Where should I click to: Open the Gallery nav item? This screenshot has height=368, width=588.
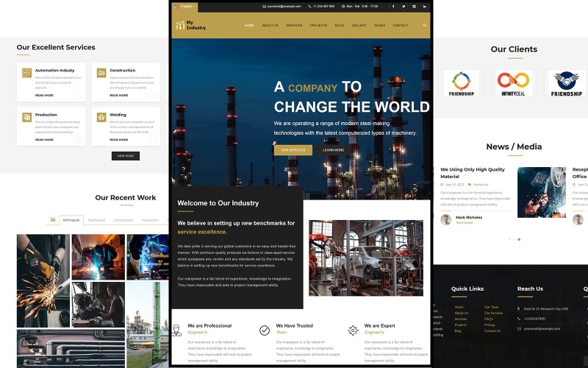(x=359, y=26)
